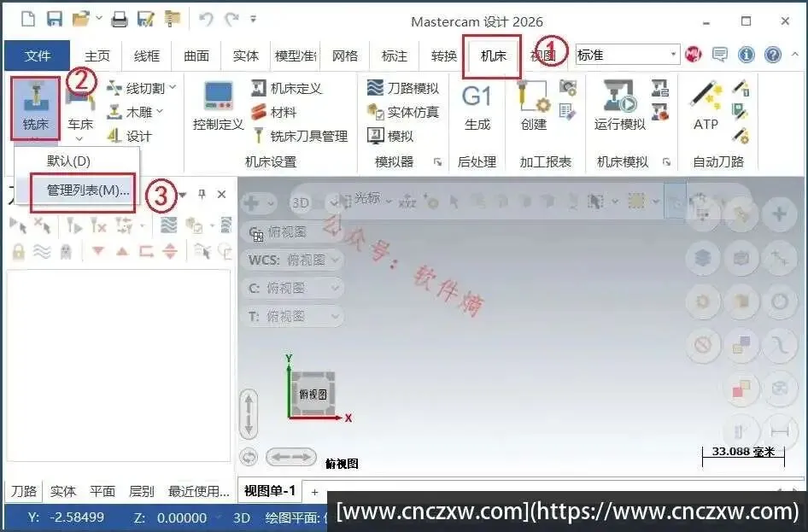Select the 机床 ribbon tab
The width and height of the screenshot is (808, 532).
(493, 56)
